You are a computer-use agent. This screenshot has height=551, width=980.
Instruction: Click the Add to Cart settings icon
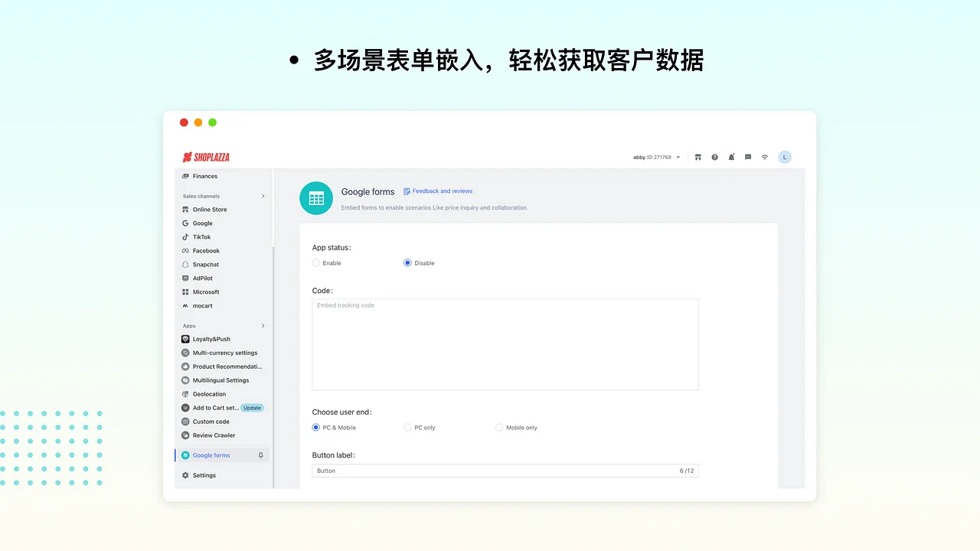point(185,408)
